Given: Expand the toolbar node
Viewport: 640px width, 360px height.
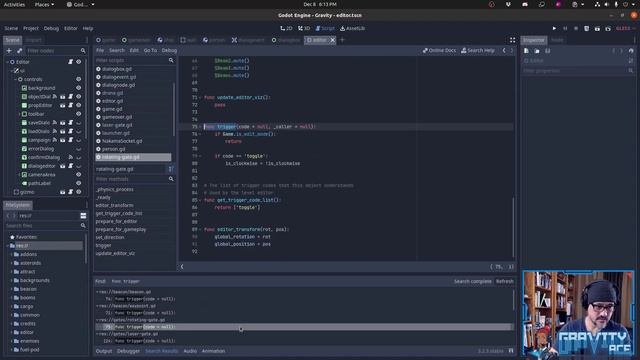Looking at the screenshot, I should tap(19, 114).
